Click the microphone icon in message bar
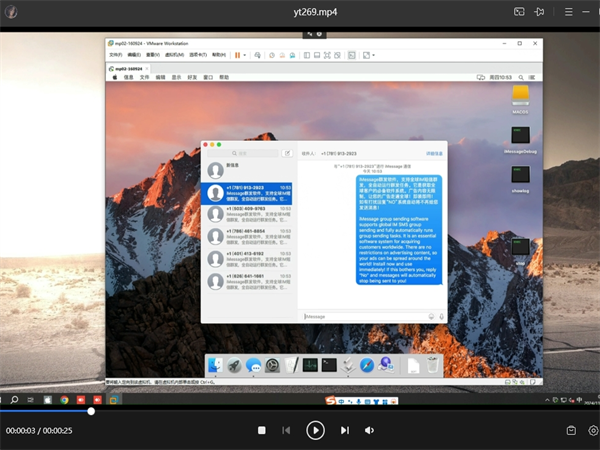Image resolution: width=600 pixels, height=450 pixels. (441, 316)
